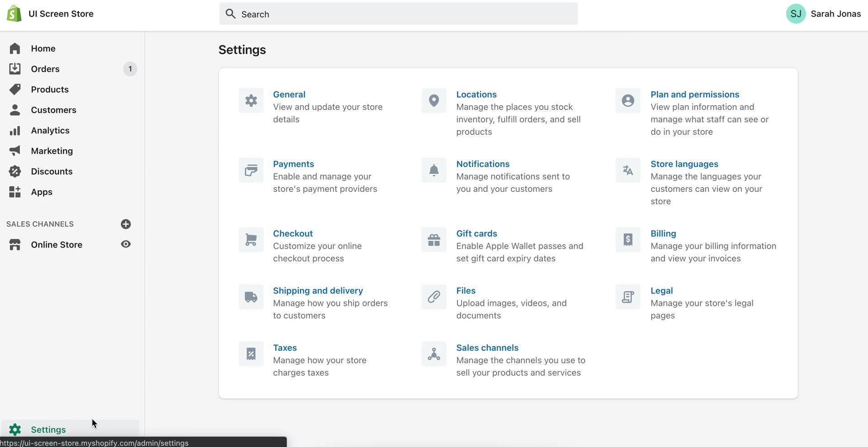Click the Gift cards present icon
Image resolution: width=868 pixels, height=447 pixels.
434,240
